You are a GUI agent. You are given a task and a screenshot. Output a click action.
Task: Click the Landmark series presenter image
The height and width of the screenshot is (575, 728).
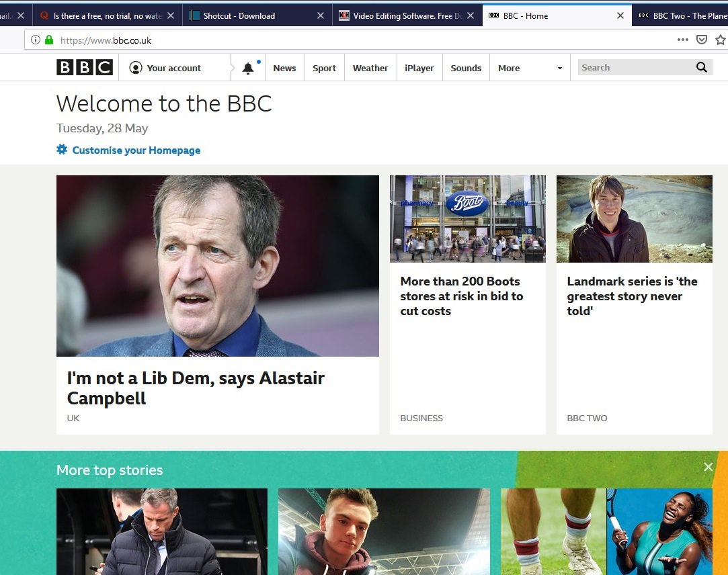634,218
